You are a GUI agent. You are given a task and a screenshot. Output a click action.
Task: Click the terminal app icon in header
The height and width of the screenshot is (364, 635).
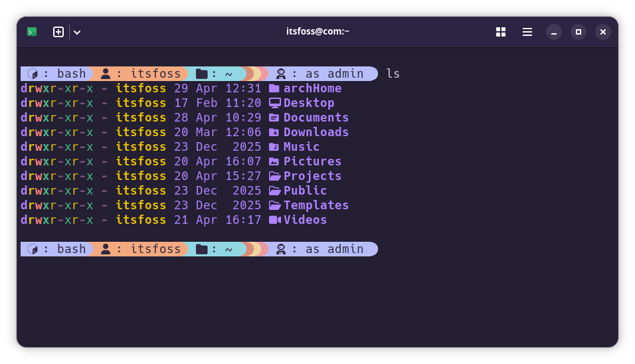(32, 32)
